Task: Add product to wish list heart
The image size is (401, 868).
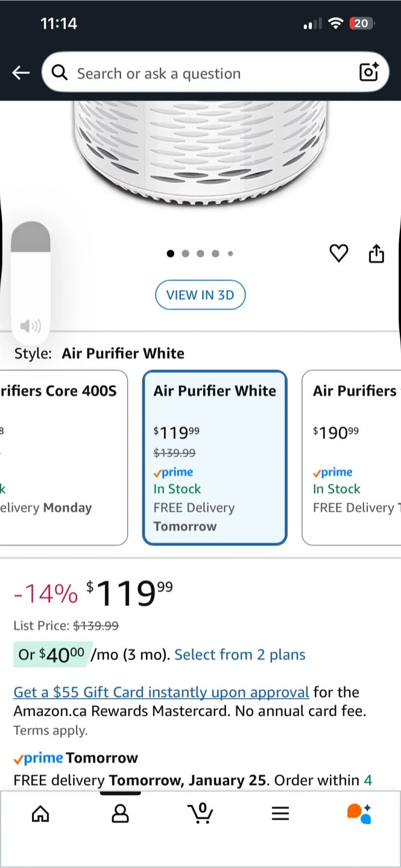Action: point(339,254)
